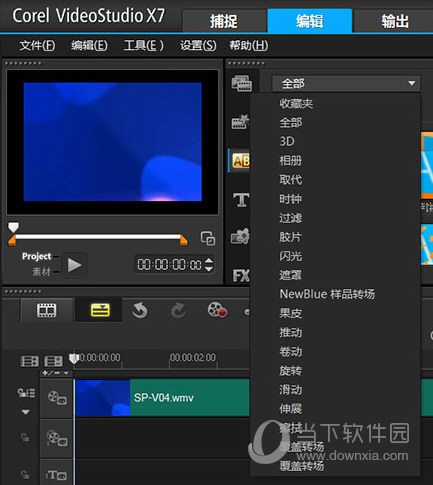
Task: Toggle ripple editing lock icon
Action: [26, 393]
